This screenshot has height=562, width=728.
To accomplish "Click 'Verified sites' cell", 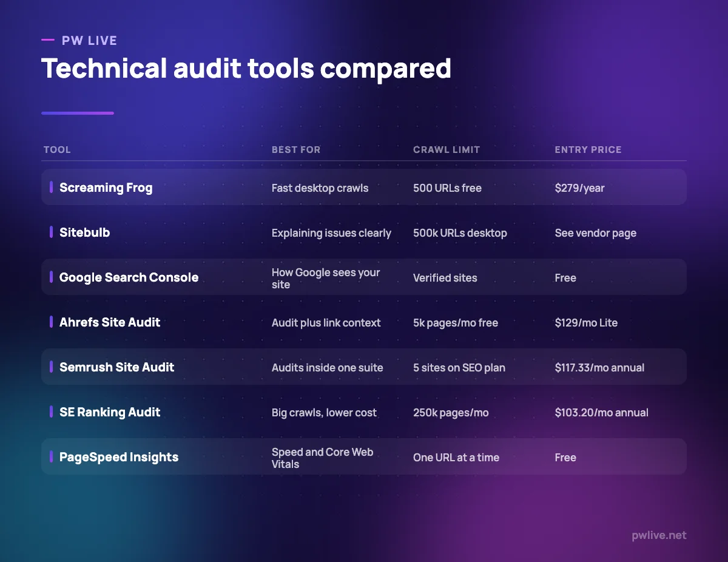I will point(445,278).
